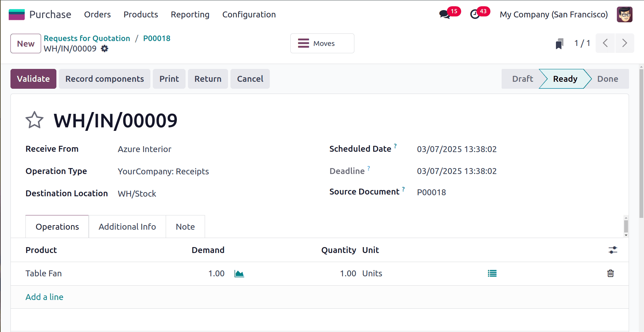
Task: Delete the Table Fan line trash icon
Action: click(x=611, y=274)
